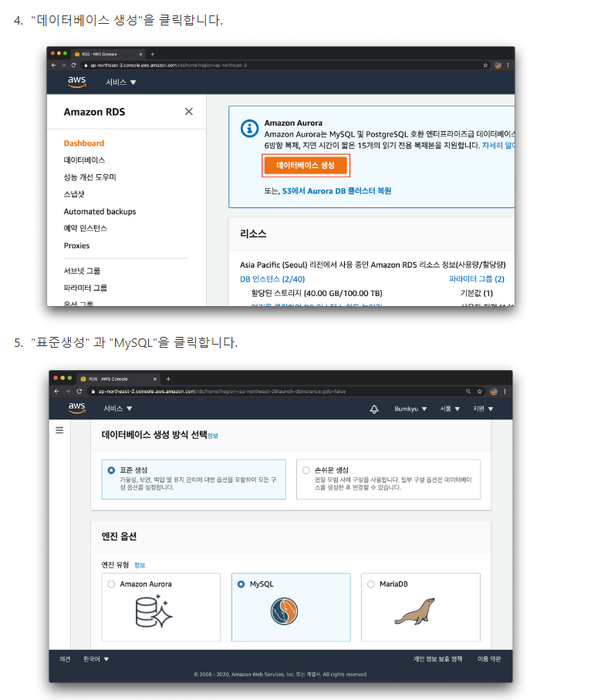Bookmark star in the upper browser address bar
The width and height of the screenshot is (604, 700).
[486, 66]
